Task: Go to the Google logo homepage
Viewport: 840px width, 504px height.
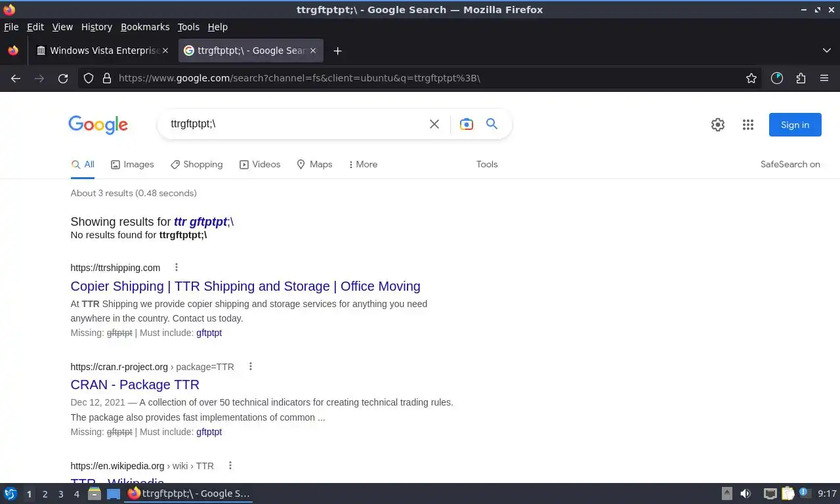Action: (x=98, y=125)
